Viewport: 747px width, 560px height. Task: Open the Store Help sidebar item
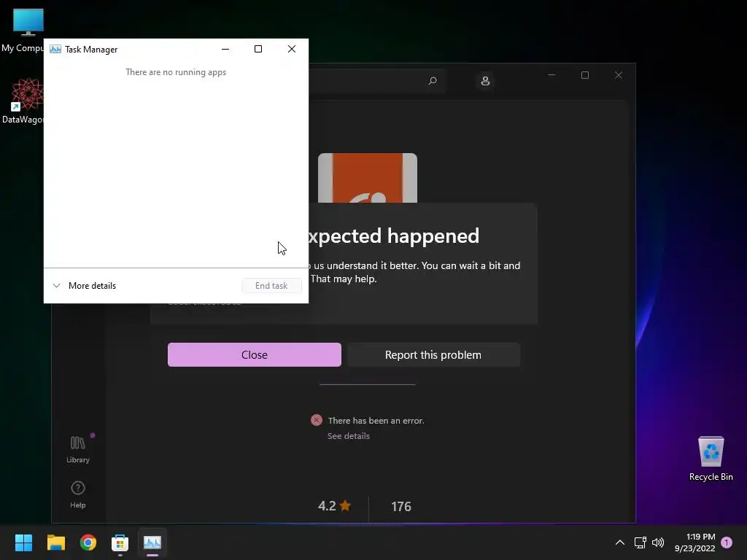coord(78,495)
